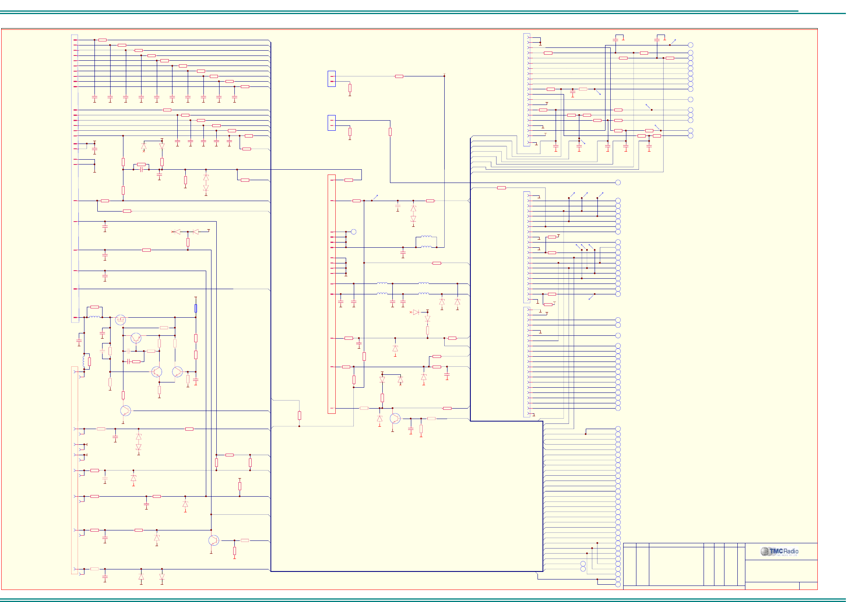Select the empty title field below the logo
This screenshot has width=868, height=602.
[x=781, y=571]
